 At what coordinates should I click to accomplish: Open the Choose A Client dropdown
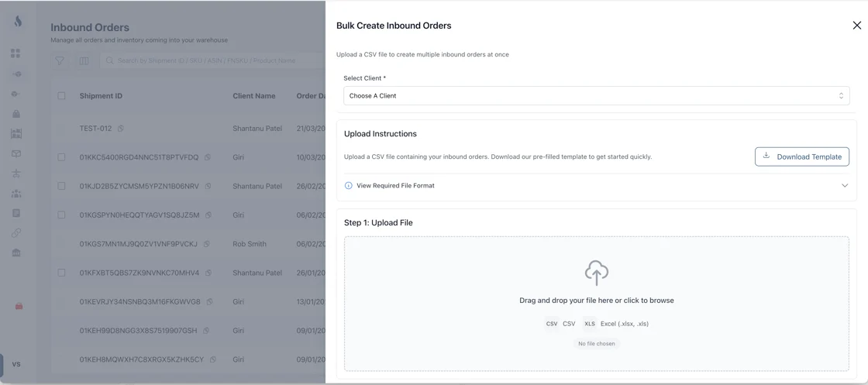click(x=596, y=96)
